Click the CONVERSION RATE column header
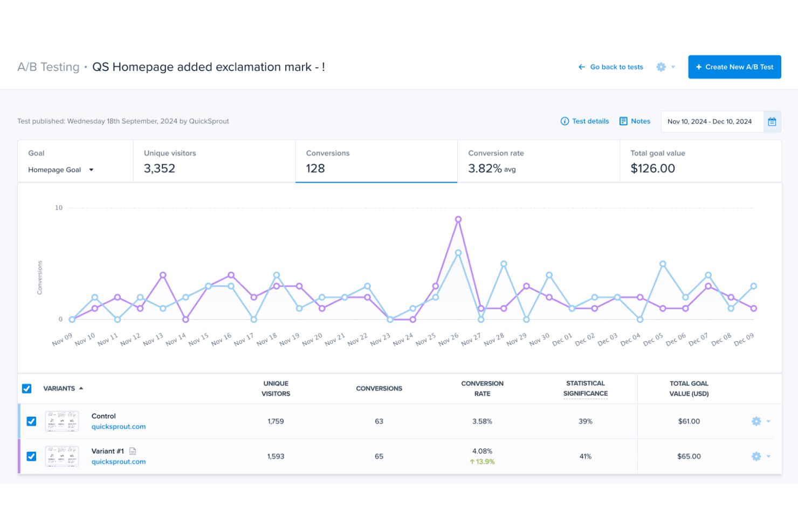The image size is (798, 532). coord(482,388)
